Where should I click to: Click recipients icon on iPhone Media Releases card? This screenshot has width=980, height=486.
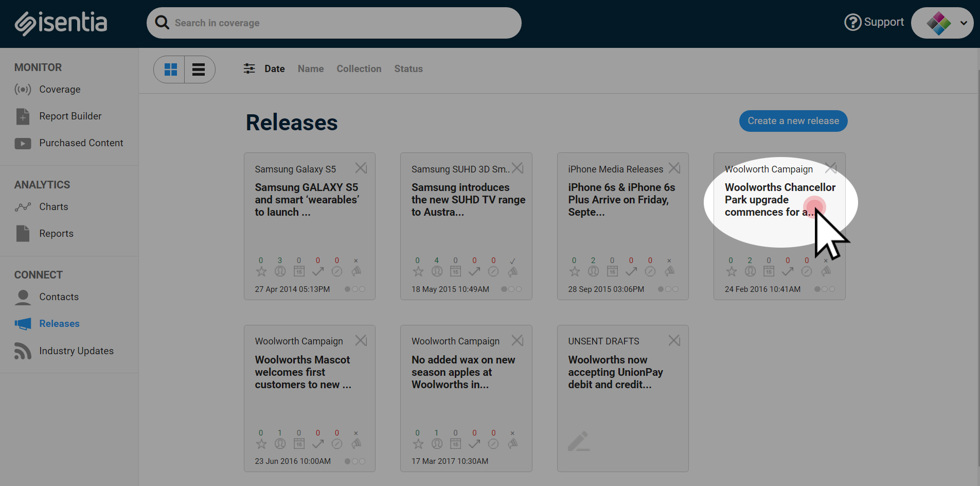coord(593,271)
